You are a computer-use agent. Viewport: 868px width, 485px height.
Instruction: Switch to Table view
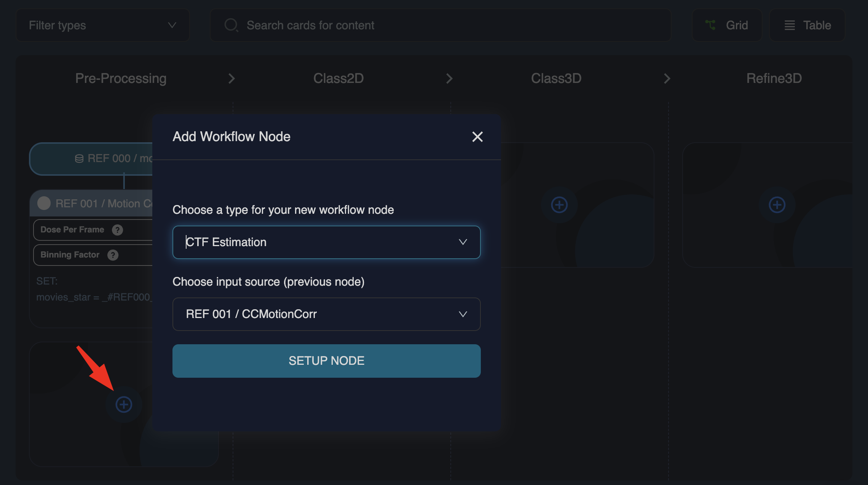tap(807, 25)
